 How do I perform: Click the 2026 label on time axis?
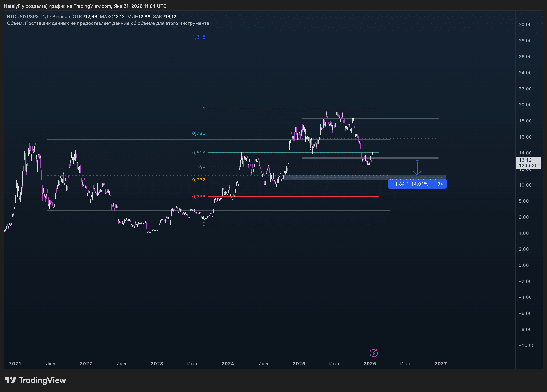(x=369, y=363)
